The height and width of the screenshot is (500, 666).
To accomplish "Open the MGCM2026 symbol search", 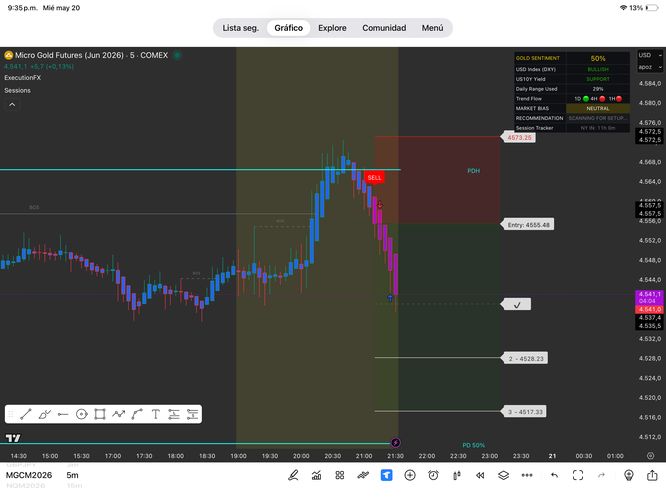I will point(29,475).
